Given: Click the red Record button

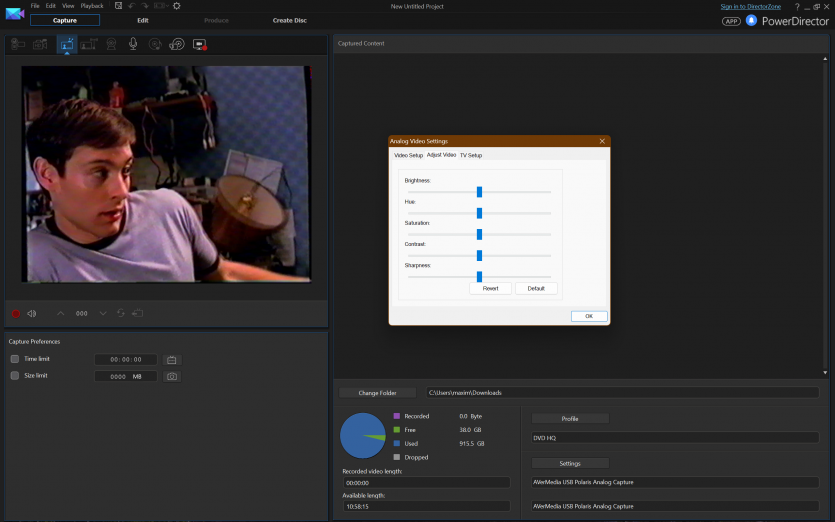Looking at the screenshot, I should point(15,313).
